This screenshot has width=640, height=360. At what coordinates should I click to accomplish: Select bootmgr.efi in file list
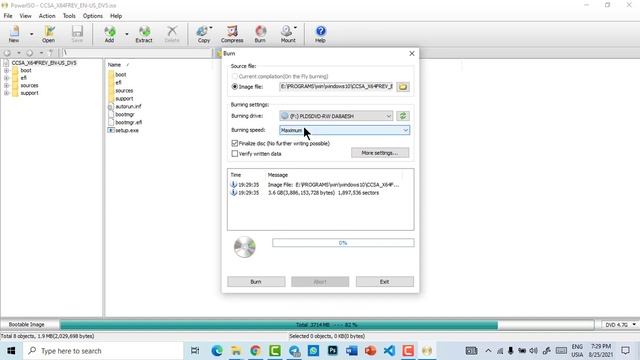pos(125,122)
